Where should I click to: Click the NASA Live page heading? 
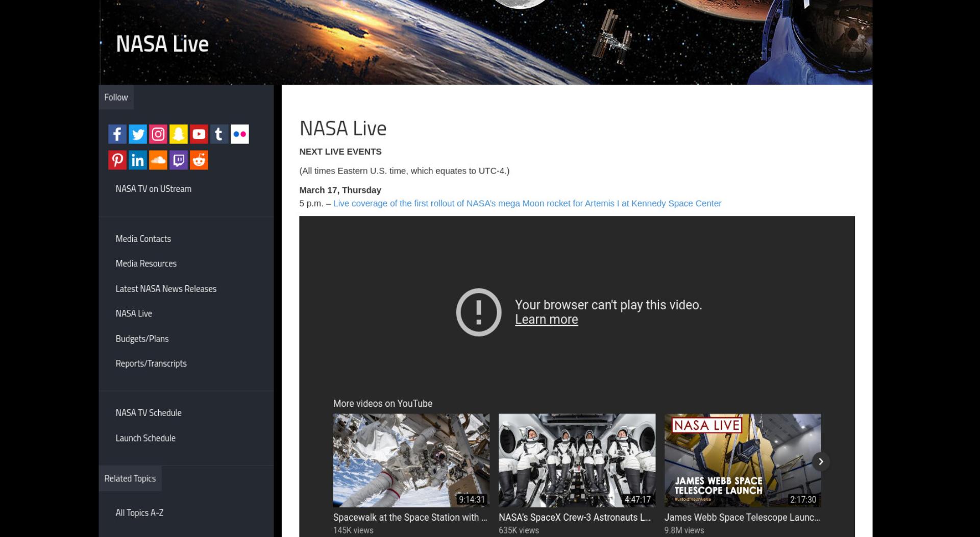click(x=343, y=129)
